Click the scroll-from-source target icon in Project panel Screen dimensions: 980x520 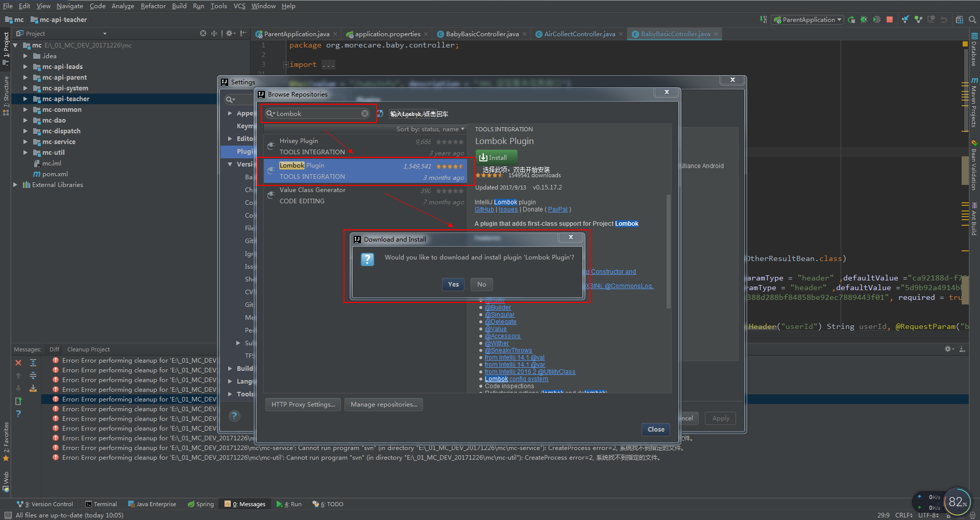pyautogui.click(x=203, y=33)
